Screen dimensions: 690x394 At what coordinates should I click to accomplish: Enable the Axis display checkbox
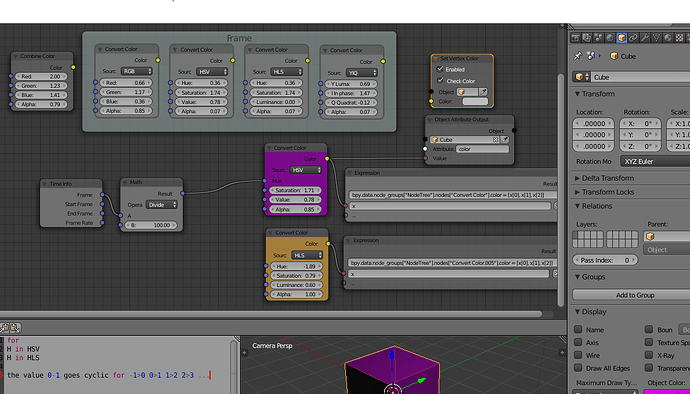coord(578,342)
